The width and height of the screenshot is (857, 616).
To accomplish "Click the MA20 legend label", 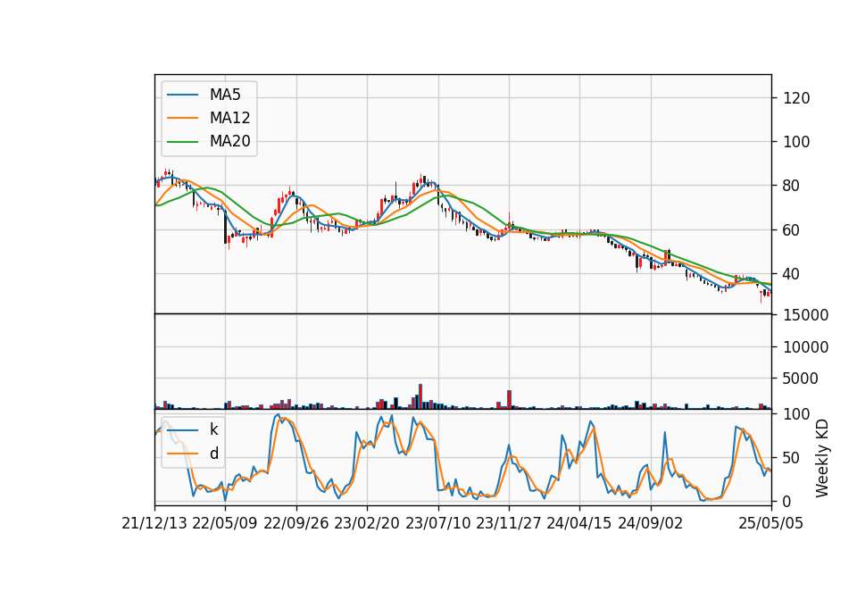I will (229, 142).
